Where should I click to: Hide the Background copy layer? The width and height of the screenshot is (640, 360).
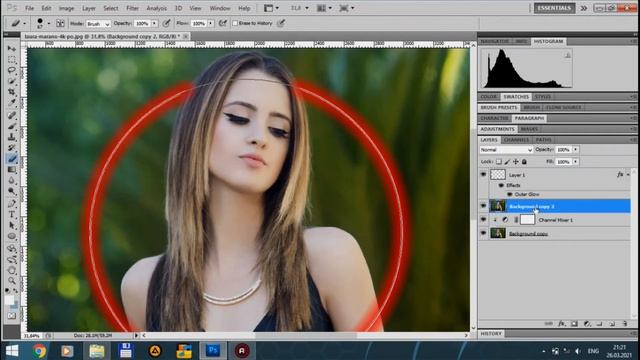click(x=484, y=233)
